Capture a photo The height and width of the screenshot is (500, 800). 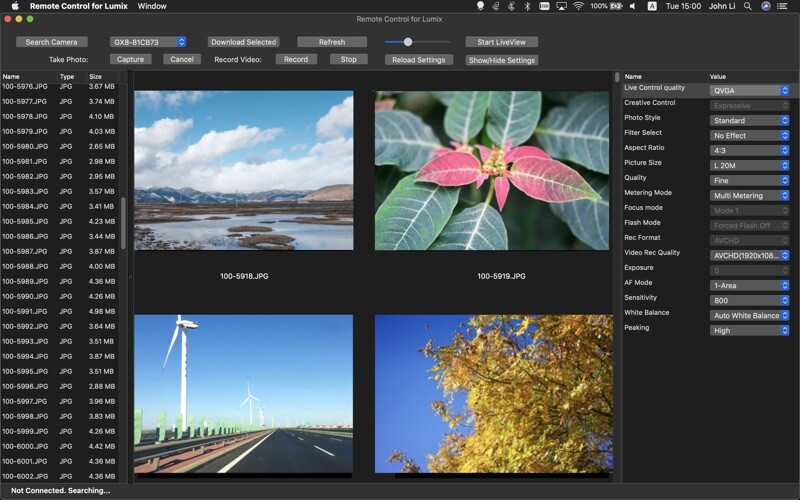pos(130,59)
